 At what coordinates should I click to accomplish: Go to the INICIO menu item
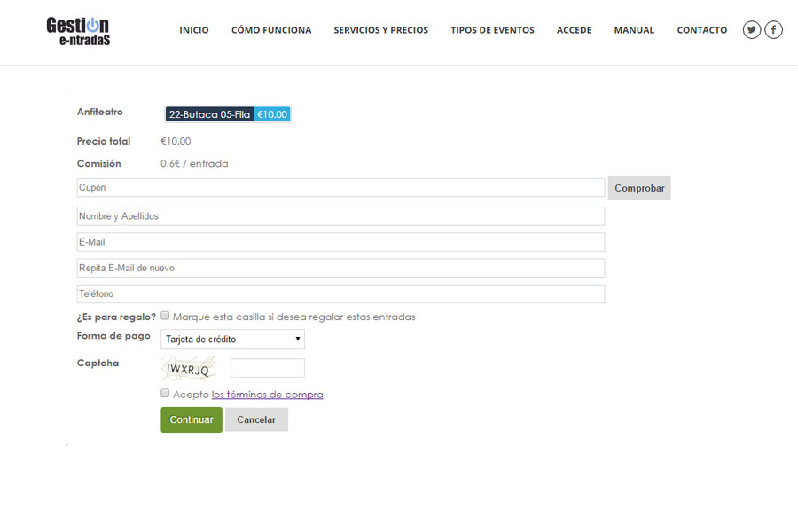click(194, 30)
